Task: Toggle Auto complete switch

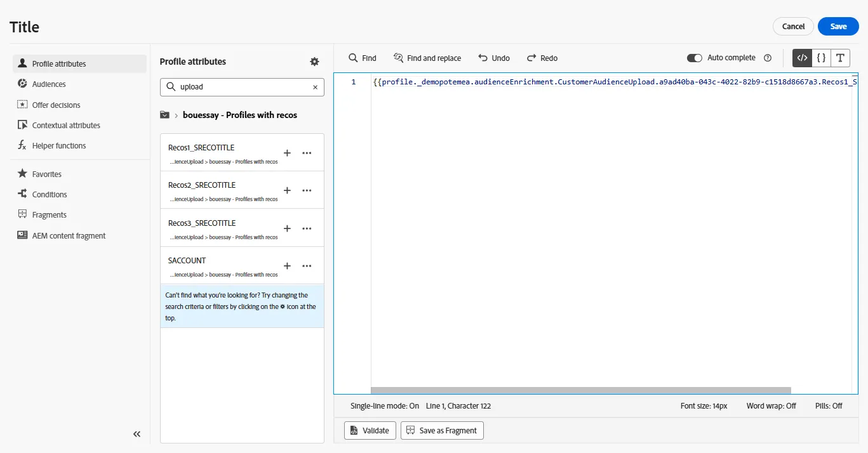Action: tap(695, 58)
